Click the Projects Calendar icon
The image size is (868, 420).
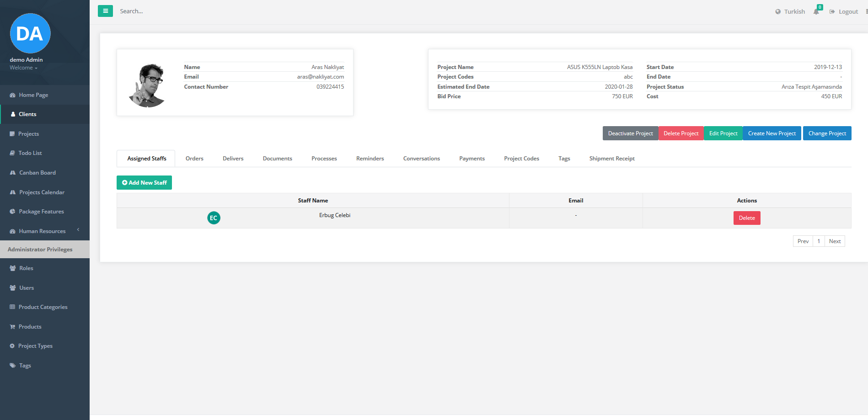point(13,192)
